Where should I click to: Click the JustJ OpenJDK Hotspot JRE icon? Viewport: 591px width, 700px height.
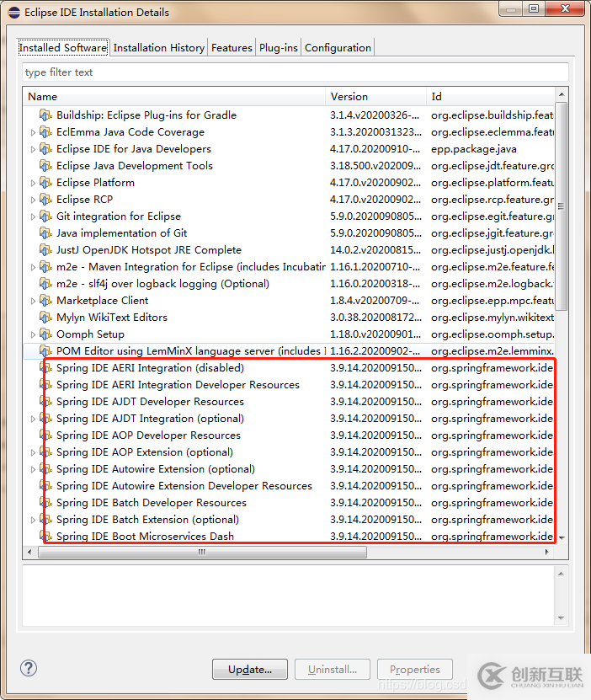pyautogui.click(x=45, y=250)
